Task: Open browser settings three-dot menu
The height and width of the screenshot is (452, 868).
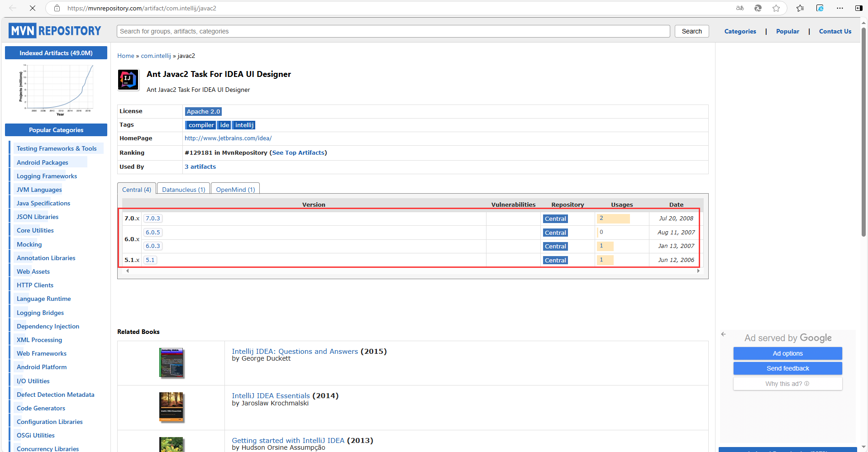Action: click(x=840, y=8)
